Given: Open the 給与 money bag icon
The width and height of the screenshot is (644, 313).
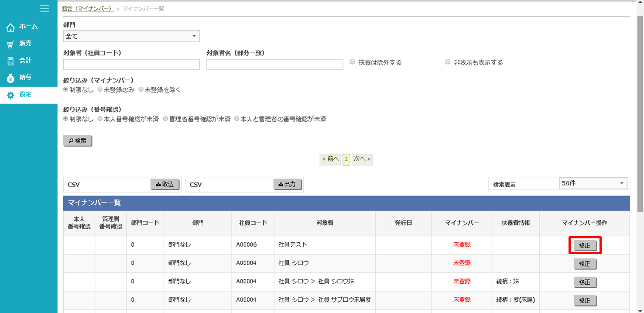Looking at the screenshot, I should 10,78.
